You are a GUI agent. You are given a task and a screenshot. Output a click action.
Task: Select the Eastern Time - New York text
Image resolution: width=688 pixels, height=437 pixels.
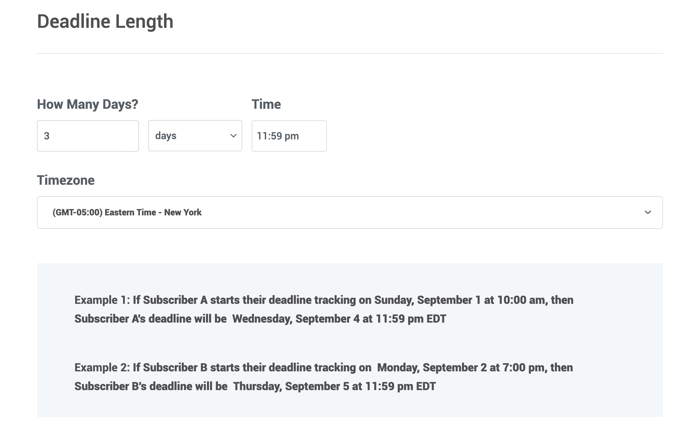(154, 212)
